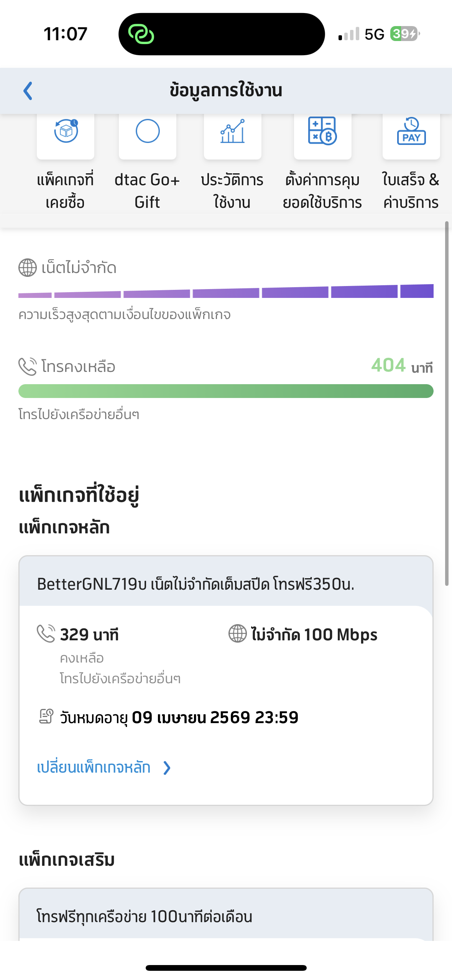Open usage history chart icon
452x980 pixels.
click(232, 132)
